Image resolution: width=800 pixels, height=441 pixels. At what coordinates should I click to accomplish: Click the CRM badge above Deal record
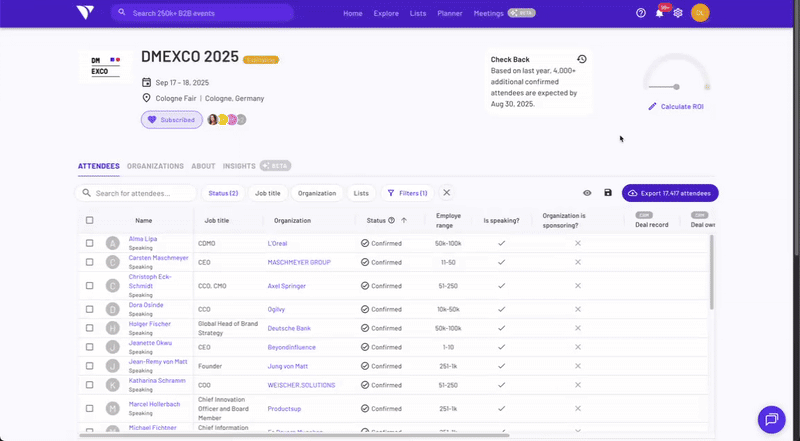pyautogui.click(x=644, y=215)
